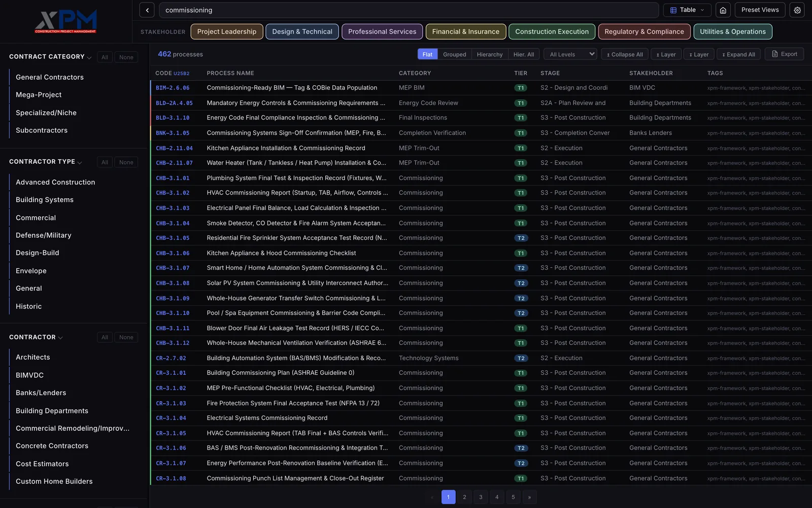Image resolution: width=812 pixels, height=508 pixels.
Task: Click 'Kitchen Appliance & Hood Commissioning Checklist'
Action: 281,253
